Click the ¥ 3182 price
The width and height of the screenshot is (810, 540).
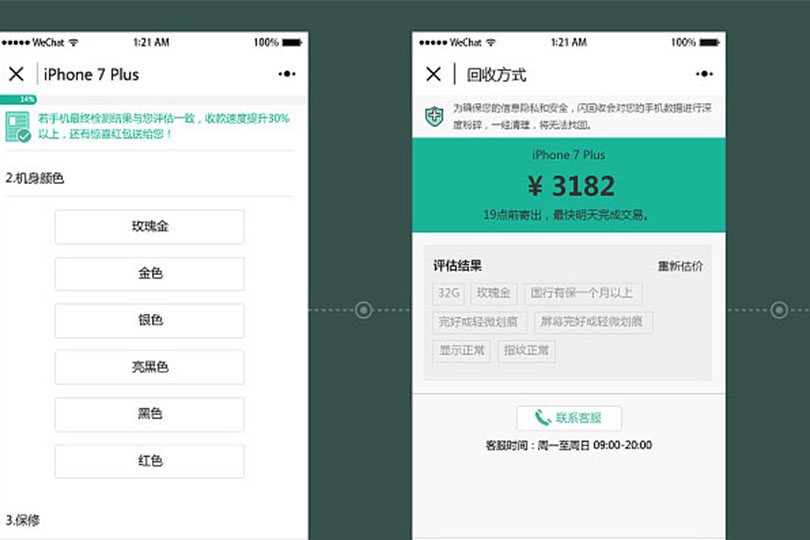571,186
